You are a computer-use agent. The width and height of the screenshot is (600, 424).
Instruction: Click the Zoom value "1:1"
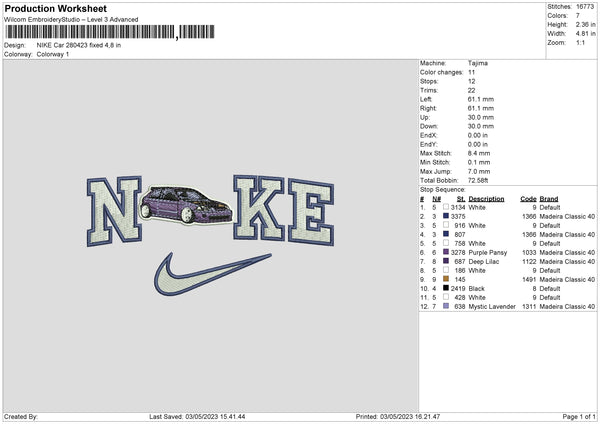click(580, 42)
